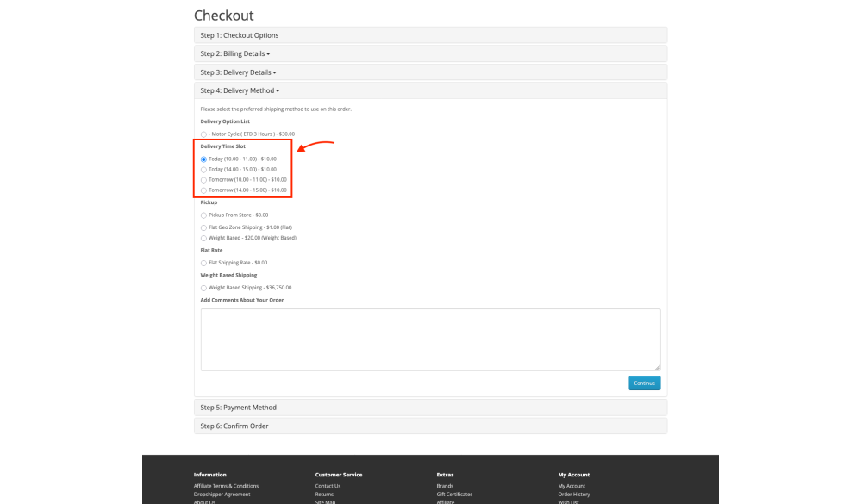
Task: Choose Pickup From Store option
Action: tap(203, 215)
